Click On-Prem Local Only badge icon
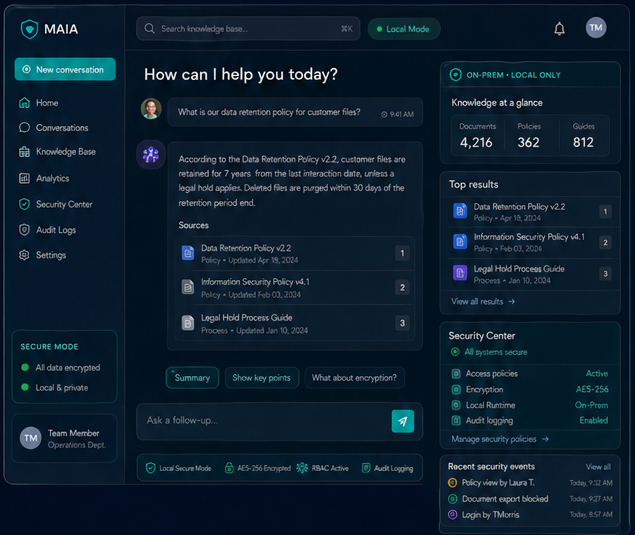 [456, 75]
